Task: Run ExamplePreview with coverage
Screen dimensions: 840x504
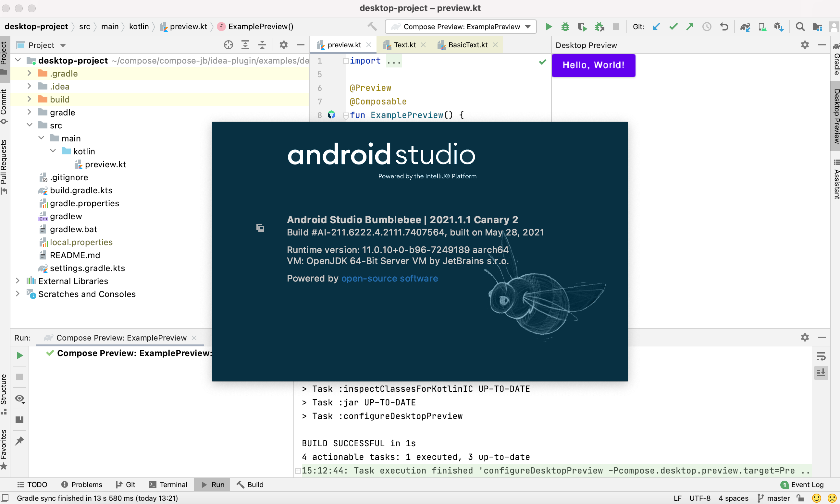Action: click(x=582, y=27)
